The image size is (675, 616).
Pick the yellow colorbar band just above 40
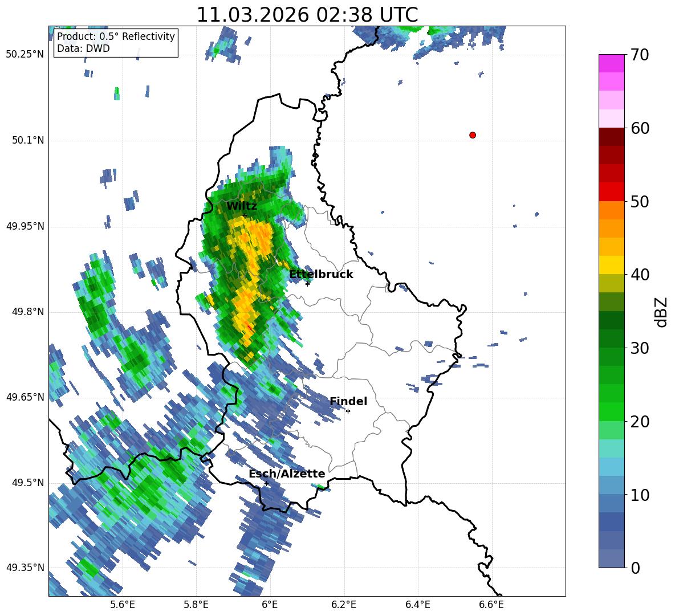pyautogui.click(x=611, y=265)
